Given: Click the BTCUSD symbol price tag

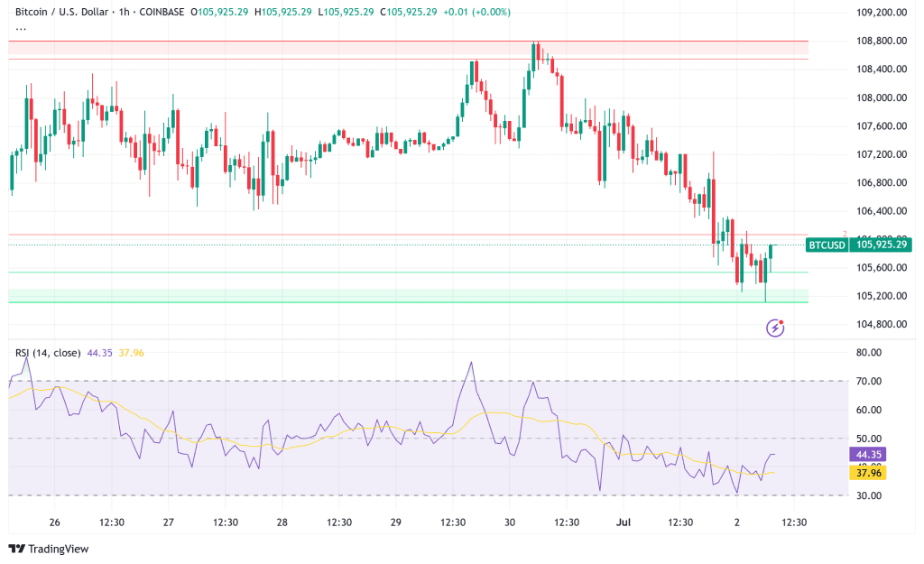Looking at the screenshot, I should point(827,245).
